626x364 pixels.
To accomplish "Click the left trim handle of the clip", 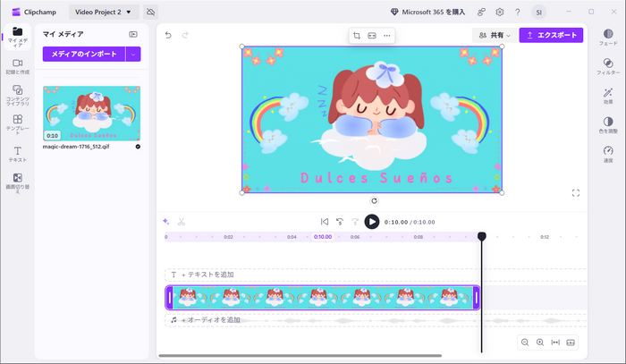I will pos(169,297).
